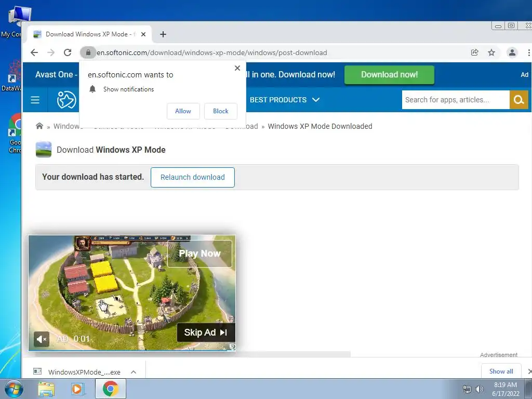Close the Download Windows XP Mode tab
The width and height of the screenshot is (532, 399).
[143, 34]
